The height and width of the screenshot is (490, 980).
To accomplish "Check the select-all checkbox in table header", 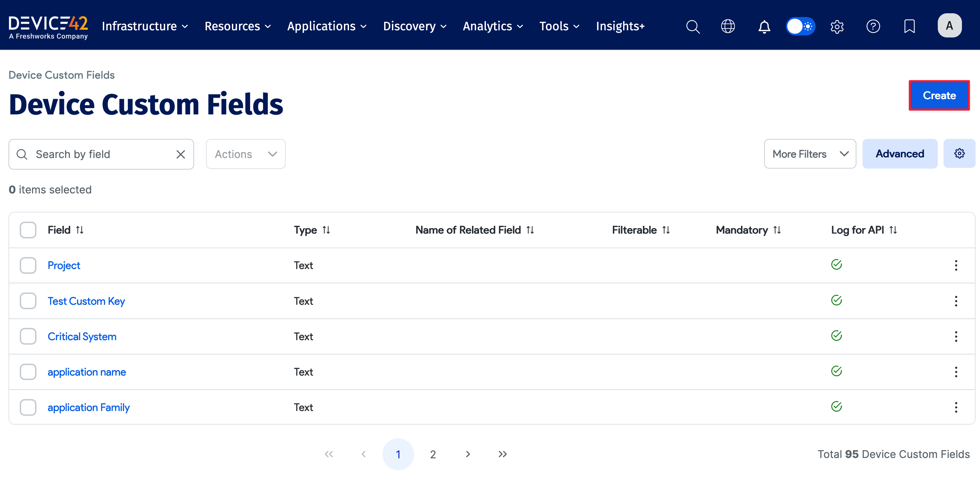I will (28, 230).
